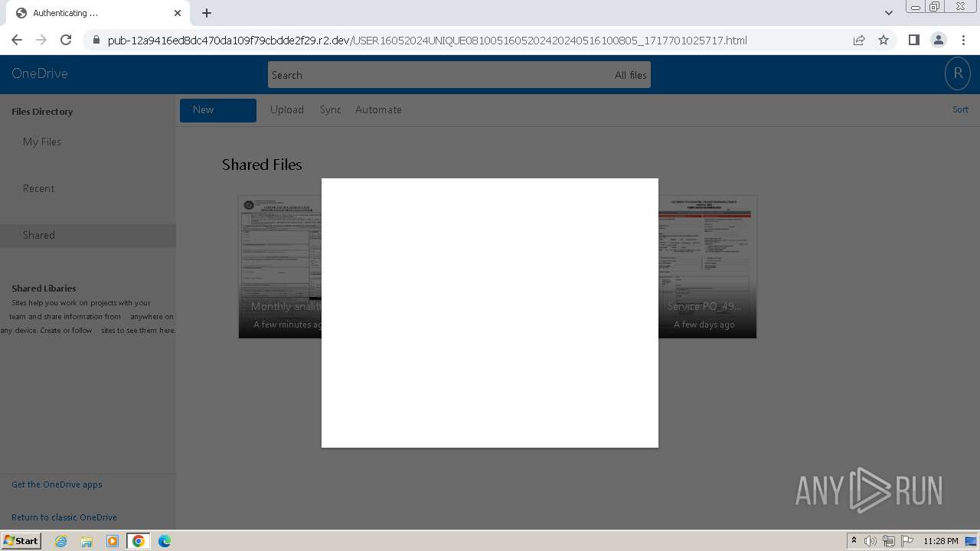The image size is (980, 551).
Task: Open the Windows Start button
Action: point(21,541)
